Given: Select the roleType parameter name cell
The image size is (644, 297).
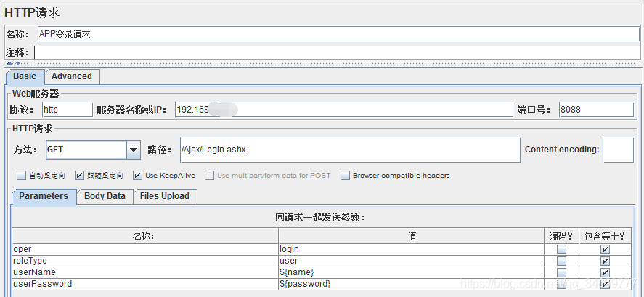Looking at the screenshot, I should click(x=145, y=261).
